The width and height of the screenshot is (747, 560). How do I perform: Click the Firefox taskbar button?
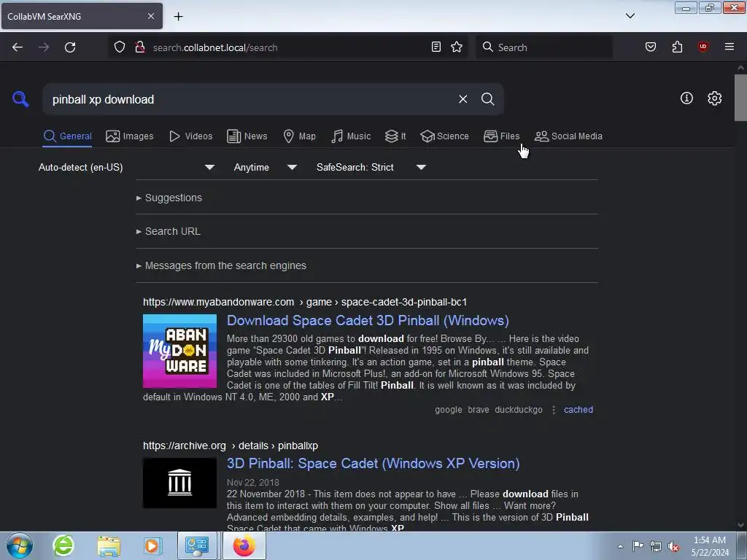tap(244, 545)
